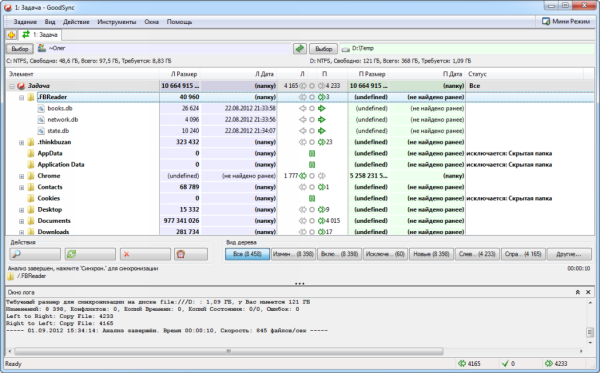This screenshot has width=600, height=373.
Task: Click status bar right-copy count 4233
Action: 556,363
